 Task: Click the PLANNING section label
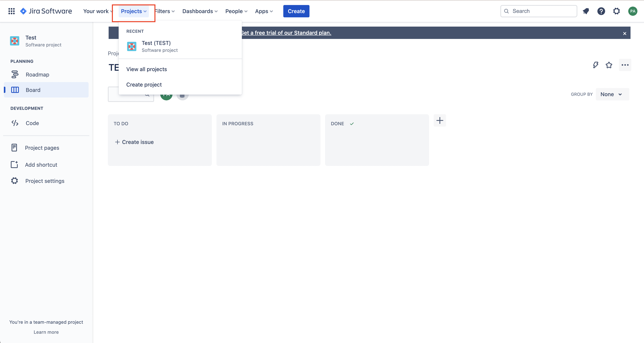coord(22,61)
